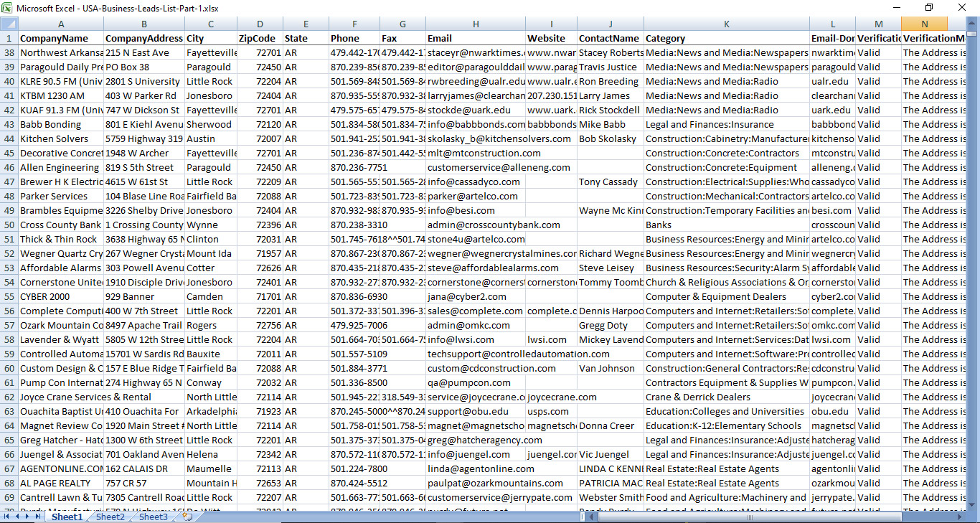This screenshot has height=523, width=980.
Task: Click the Category header cell
Action: pos(727,38)
